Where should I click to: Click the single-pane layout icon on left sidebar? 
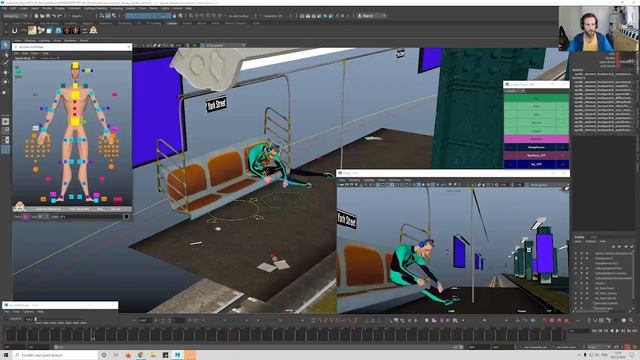click(5, 122)
